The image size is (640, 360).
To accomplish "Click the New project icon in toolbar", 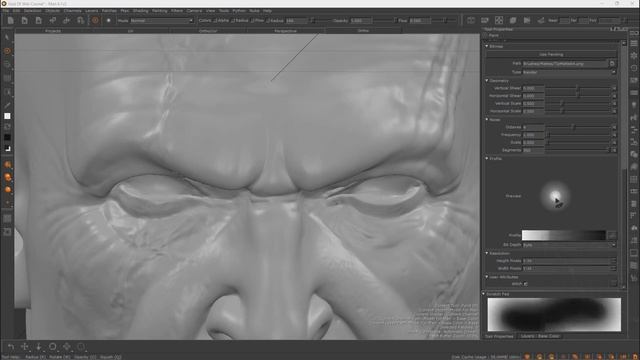I will (x=11, y=20).
